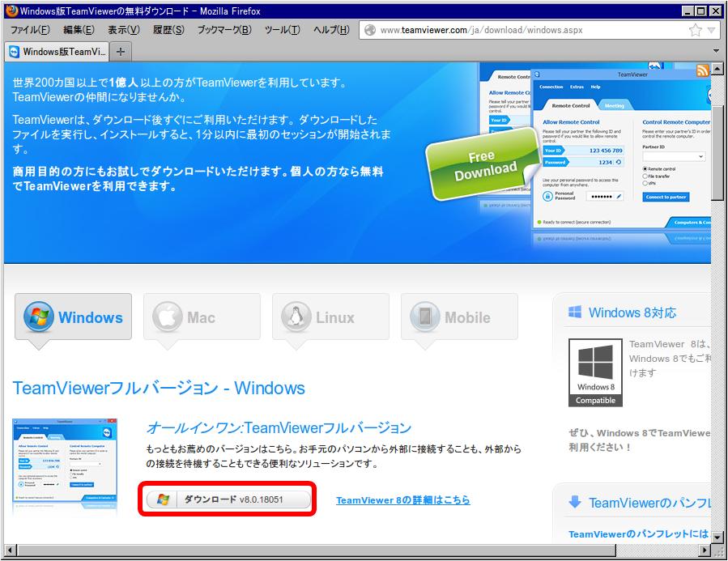Select the Linux penguin icon
Viewport: 728px width, 561px height.
[296, 316]
